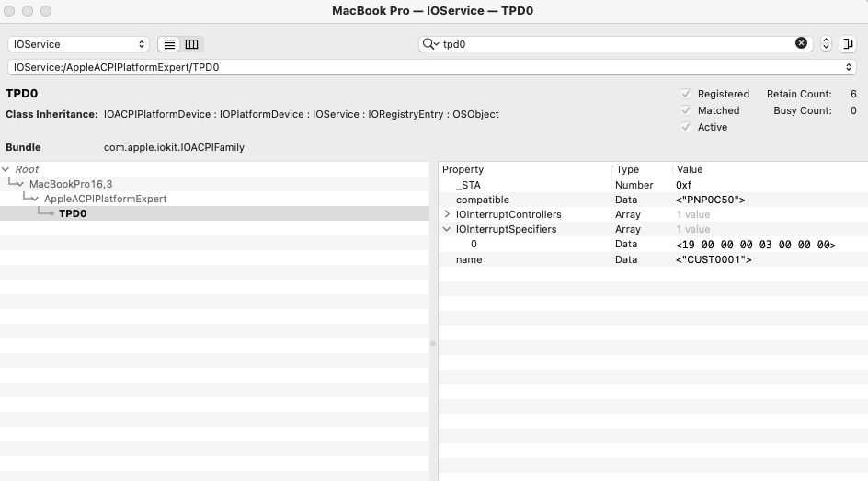The height and width of the screenshot is (481, 868).
Task: Select the compatible property row
Action: tap(653, 200)
